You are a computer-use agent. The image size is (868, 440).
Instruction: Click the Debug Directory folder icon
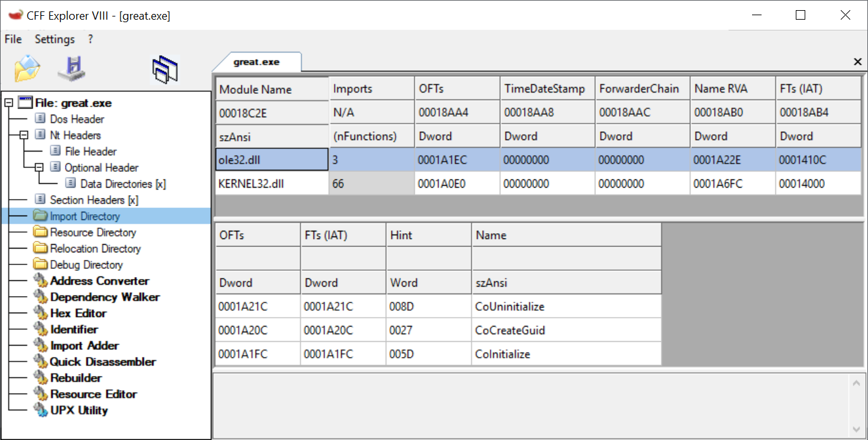point(41,264)
